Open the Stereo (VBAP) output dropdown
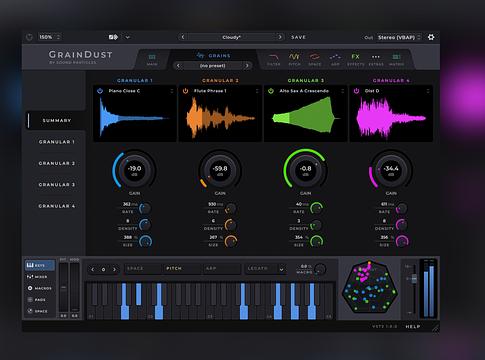This screenshot has width=485, height=360. coord(399,37)
